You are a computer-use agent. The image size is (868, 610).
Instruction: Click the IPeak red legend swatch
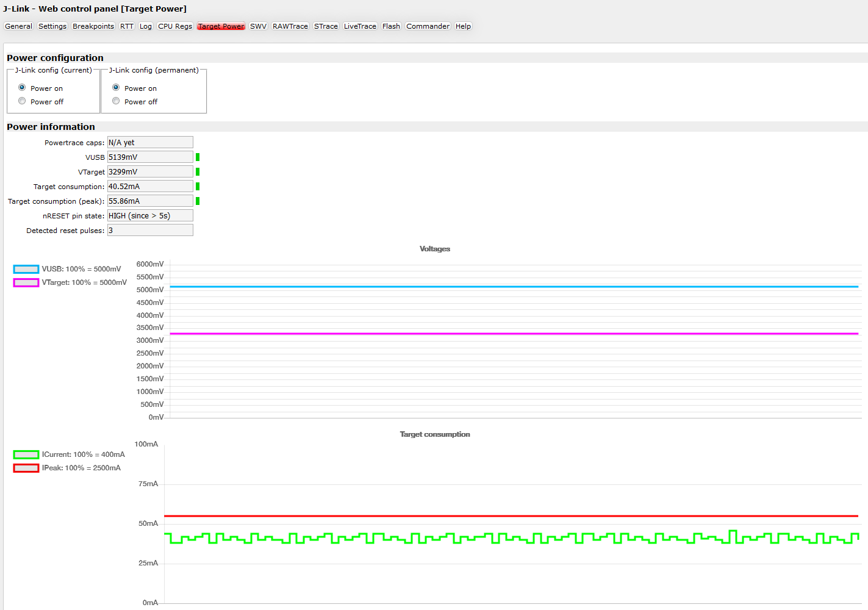point(26,468)
